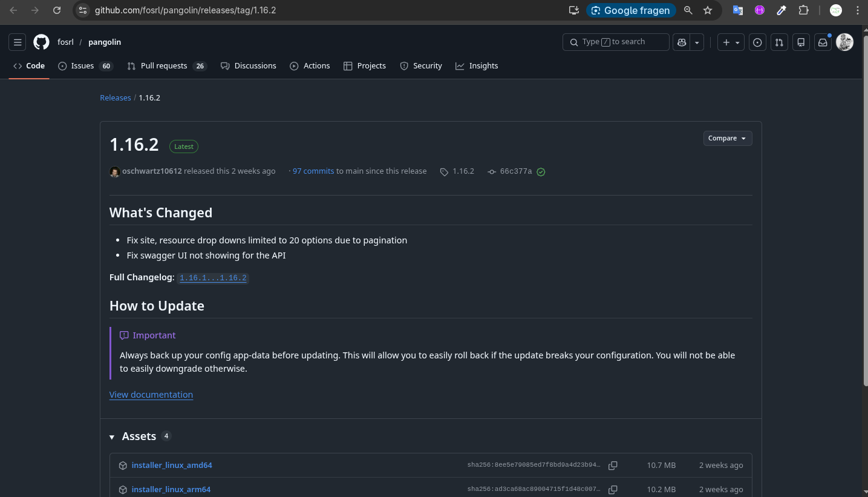Open your repositories icon in header

tap(801, 42)
